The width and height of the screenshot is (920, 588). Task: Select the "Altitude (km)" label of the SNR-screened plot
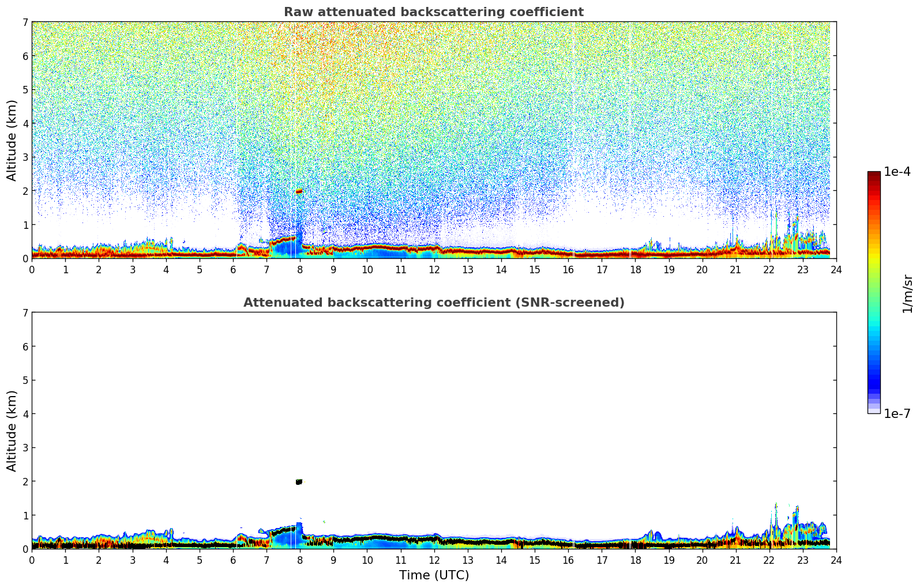click(12, 431)
